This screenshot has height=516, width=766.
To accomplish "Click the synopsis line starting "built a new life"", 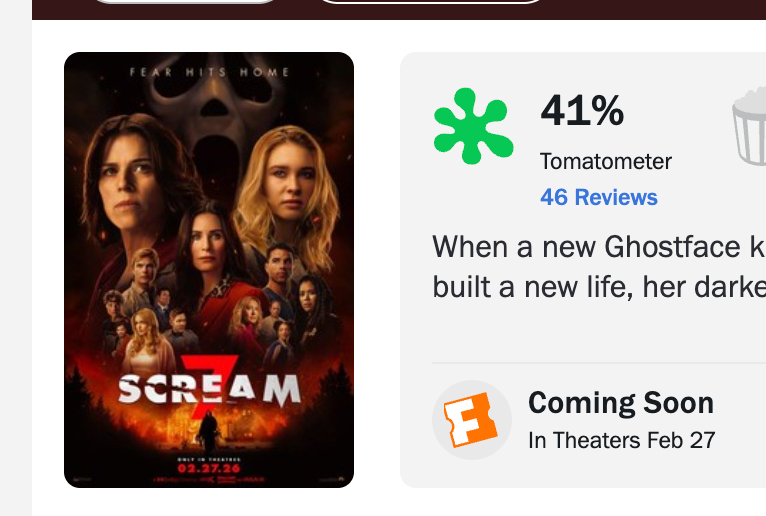I will click(598, 286).
